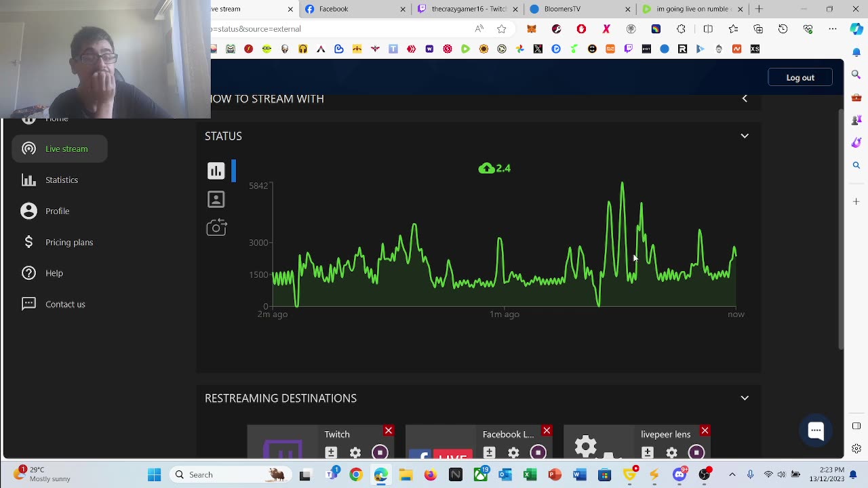Click the plus/minus icon on Twitch card

click(331, 452)
